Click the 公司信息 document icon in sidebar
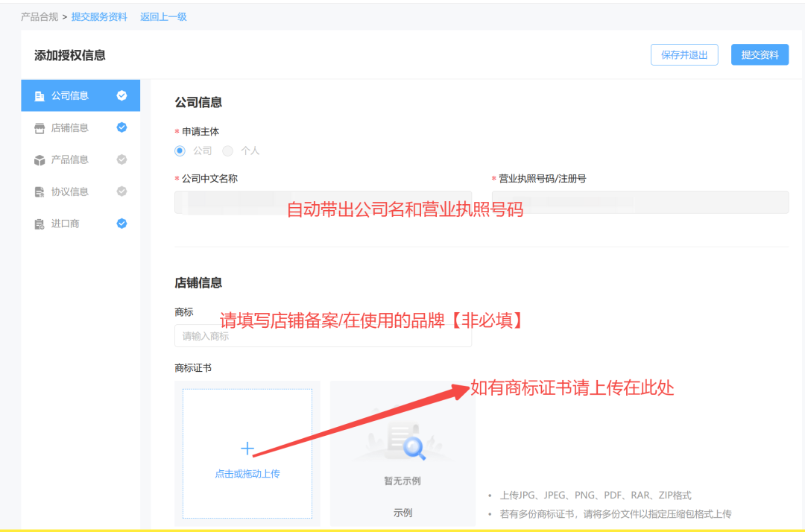 point(40,96)
